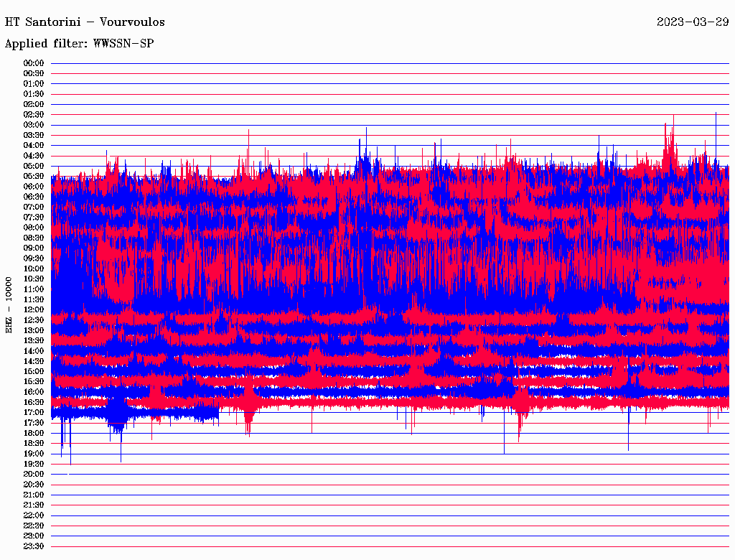Screen dimensions: 735x560
Task: Select the 01:00 time label
Action: click(x=34, y=84)
